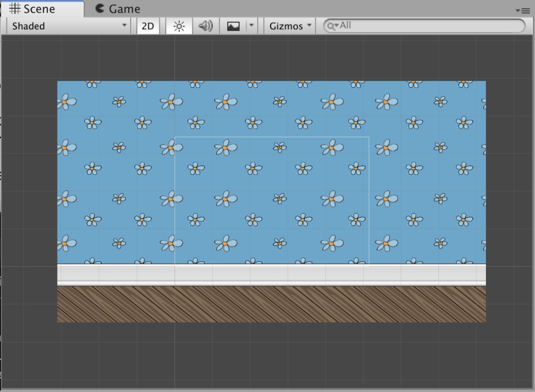Screen dimensions: 535x392
Task: Open search filter magnifier icon
Action: tap(331, 26)
